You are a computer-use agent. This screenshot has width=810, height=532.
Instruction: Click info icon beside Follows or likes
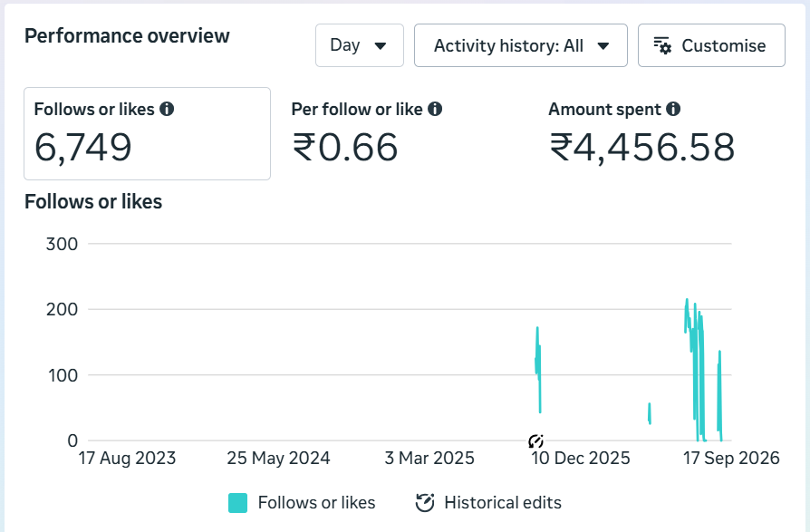(x=167, y=109)
